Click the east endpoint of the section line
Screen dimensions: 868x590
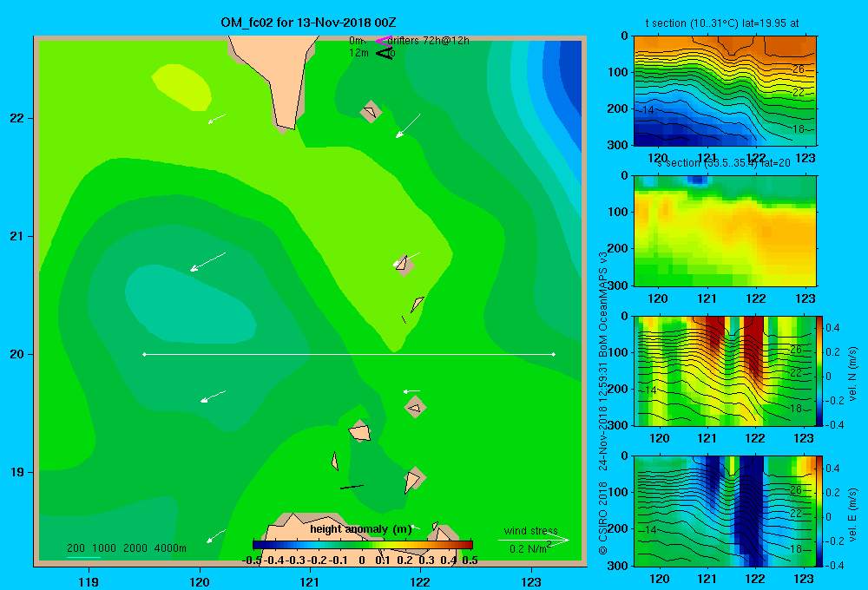(x=554, y=354)
